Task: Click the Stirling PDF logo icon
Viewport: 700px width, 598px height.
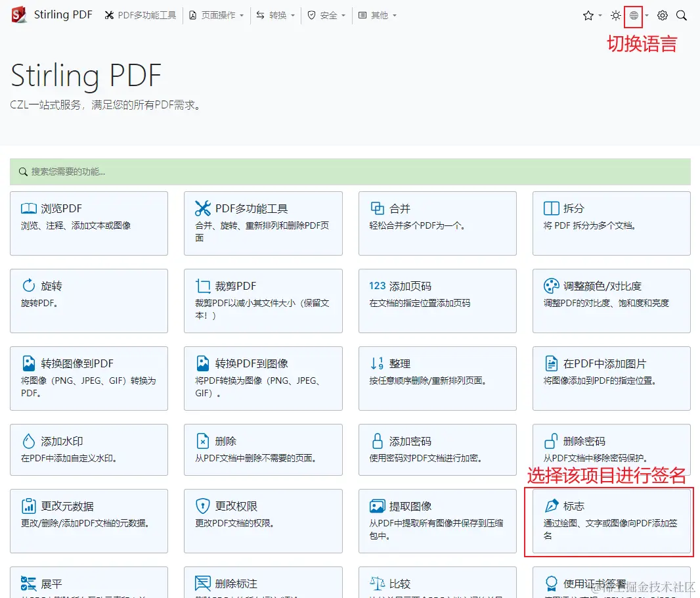Action: click(19, 14)
